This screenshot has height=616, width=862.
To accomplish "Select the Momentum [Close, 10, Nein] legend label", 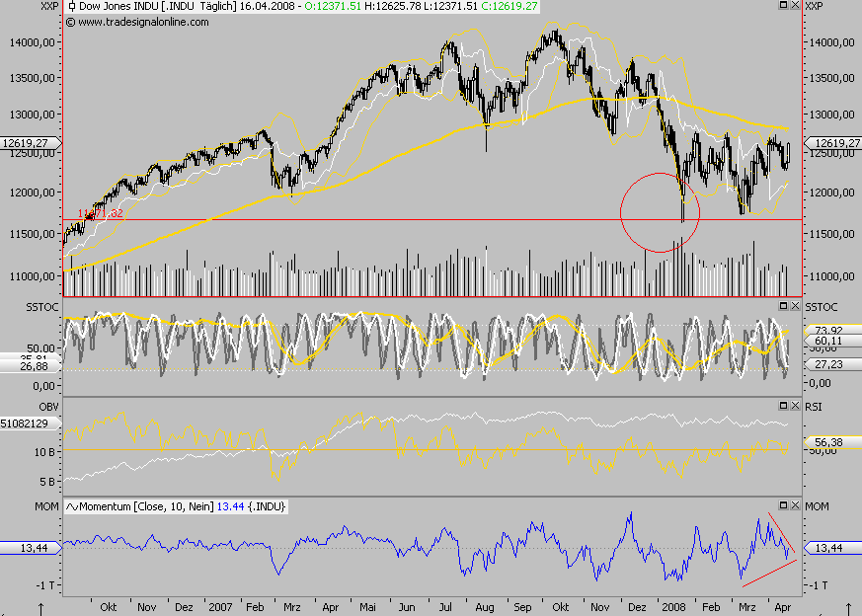I will pyautogui.click(x=146, y=506).
